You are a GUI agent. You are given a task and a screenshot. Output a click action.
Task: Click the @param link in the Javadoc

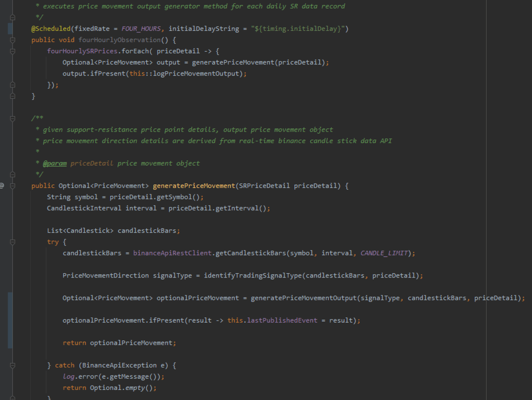point(55,163)
